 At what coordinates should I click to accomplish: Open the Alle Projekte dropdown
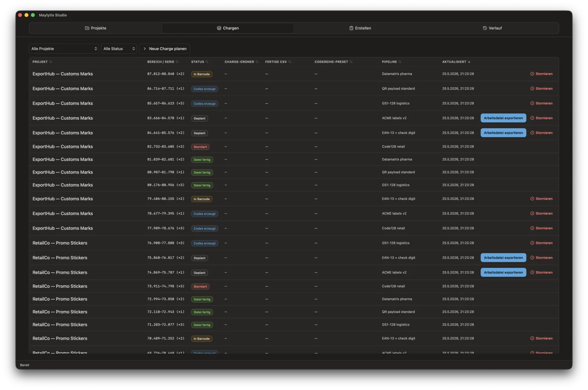(x=64, y=48)
